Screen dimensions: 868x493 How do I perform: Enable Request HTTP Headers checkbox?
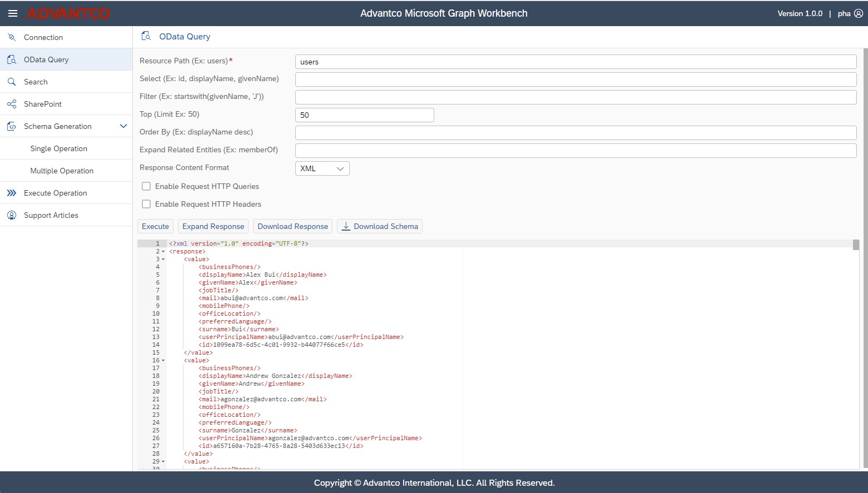(x=146, y=204)
